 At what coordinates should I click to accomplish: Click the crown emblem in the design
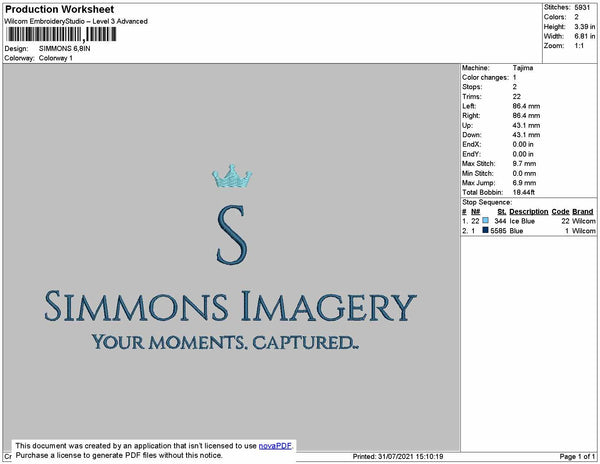pos(232,176)
